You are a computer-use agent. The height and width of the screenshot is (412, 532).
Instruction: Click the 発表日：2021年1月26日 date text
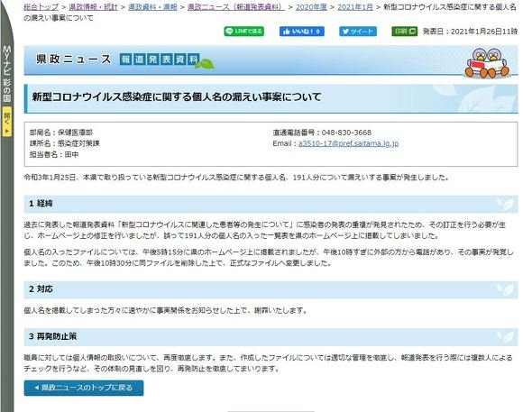(x=470, y=32)
